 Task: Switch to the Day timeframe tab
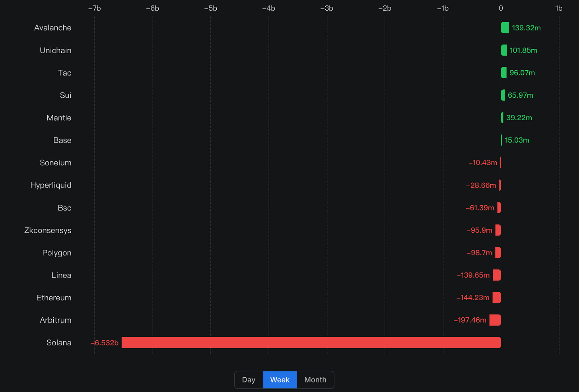[249, 380]
